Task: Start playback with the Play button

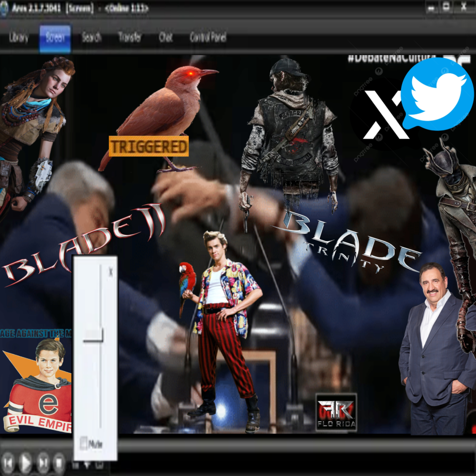Action: 25,463
